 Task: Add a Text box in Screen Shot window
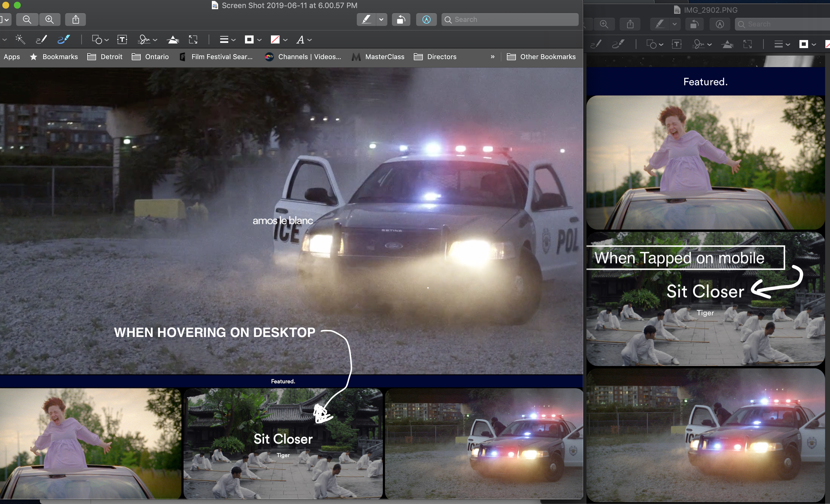[x=122, y=40]
